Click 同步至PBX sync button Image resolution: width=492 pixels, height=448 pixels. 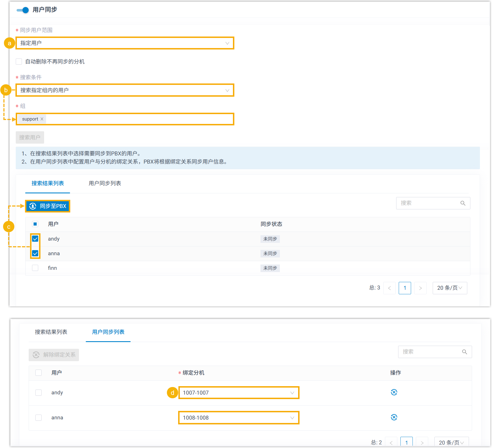pos(48,206)
